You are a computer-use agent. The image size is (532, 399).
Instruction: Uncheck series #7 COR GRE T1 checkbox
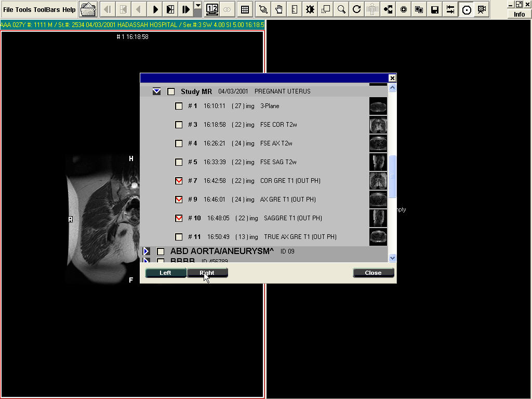pos(179,181)
